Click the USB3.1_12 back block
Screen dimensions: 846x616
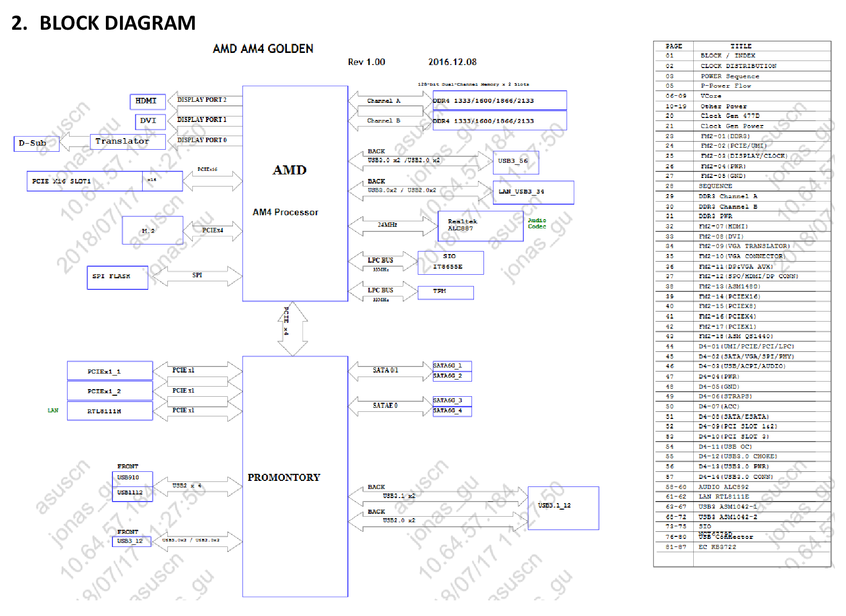(563, 508)
